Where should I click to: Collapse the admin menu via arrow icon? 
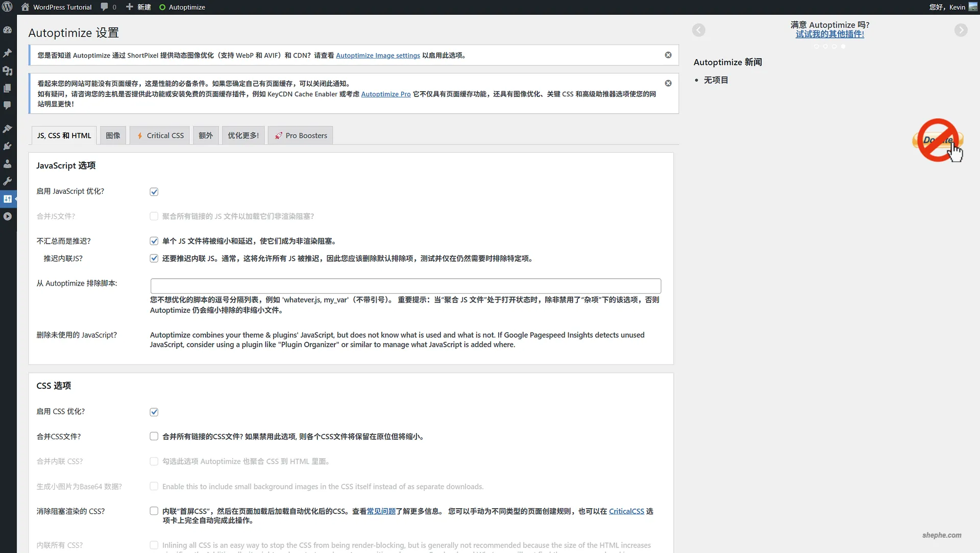8,216
